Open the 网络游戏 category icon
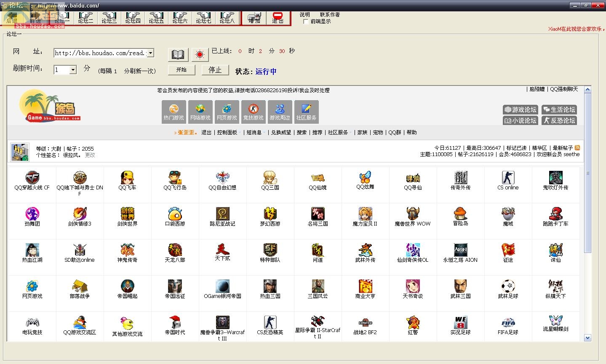 click(200, 112)
